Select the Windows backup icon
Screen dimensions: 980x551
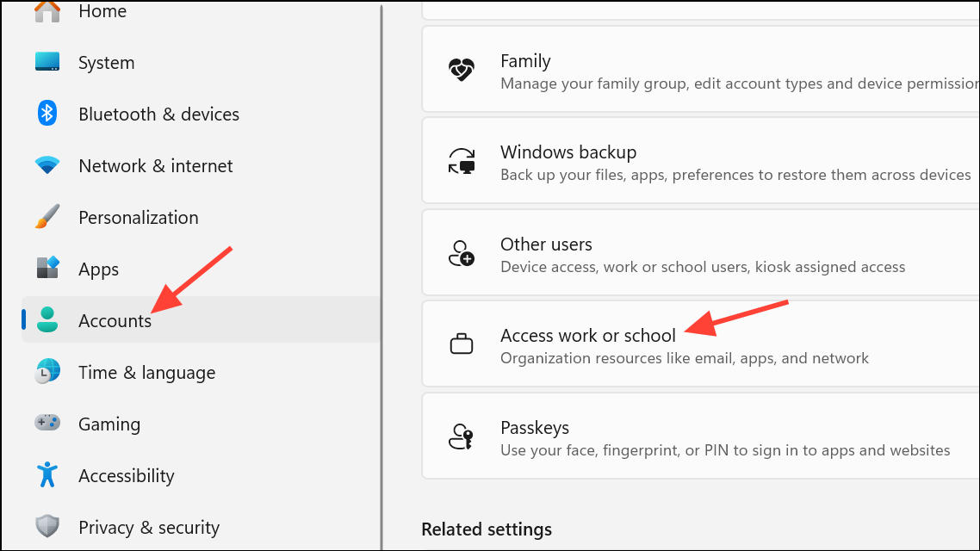[462, 160]
